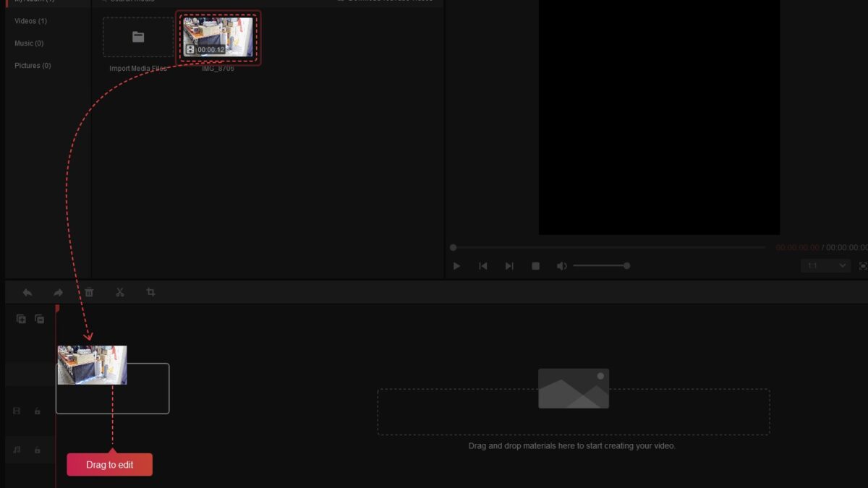
Task: Redo the last undone action
Action: pyautogui.click(x=58, y=293)
